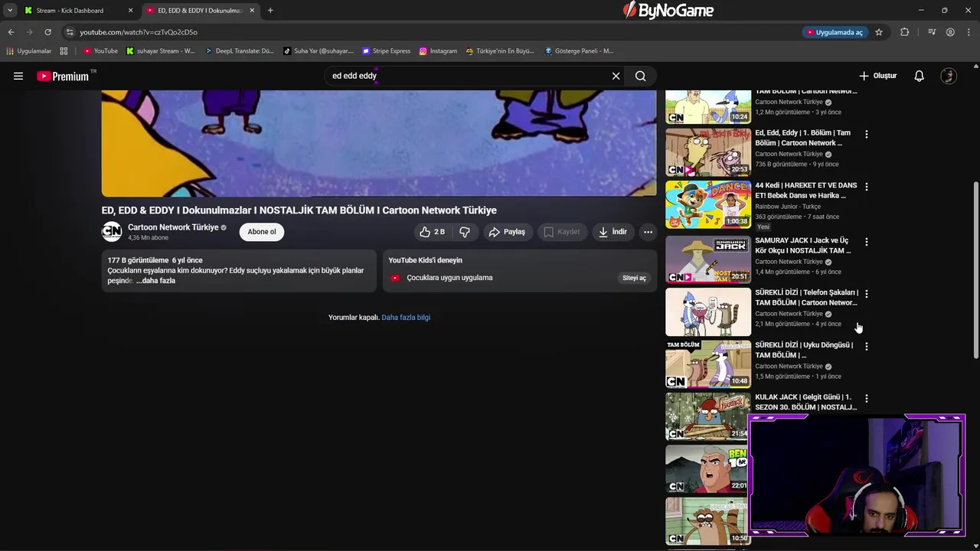Close the ED, EDD & EDDY tab

[x=252, y=11]
